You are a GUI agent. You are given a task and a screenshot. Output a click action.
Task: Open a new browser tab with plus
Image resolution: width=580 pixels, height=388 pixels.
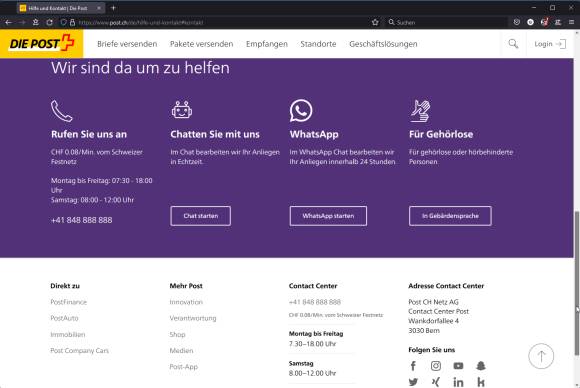click(x=113, y=7)
